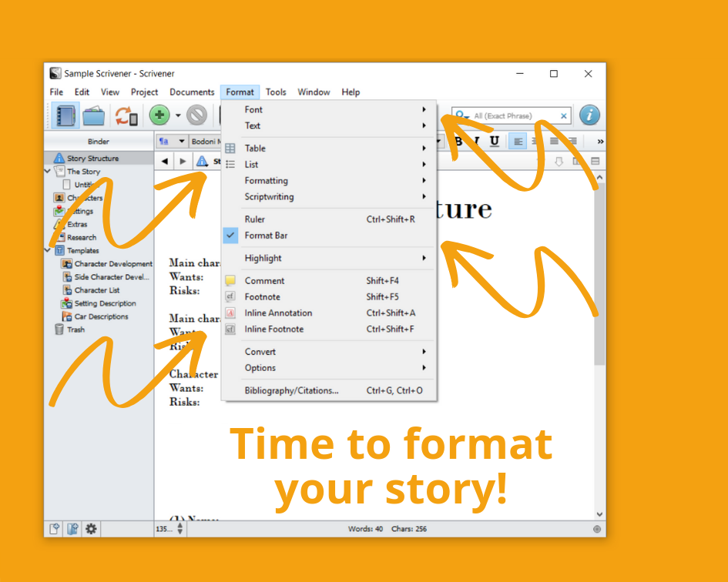Image resolution: width=728 pixels, height=582 pixels.
Task: Toggle the Binder view icon in toolbar
Action: pyautogui.click(x=65, y=115)
